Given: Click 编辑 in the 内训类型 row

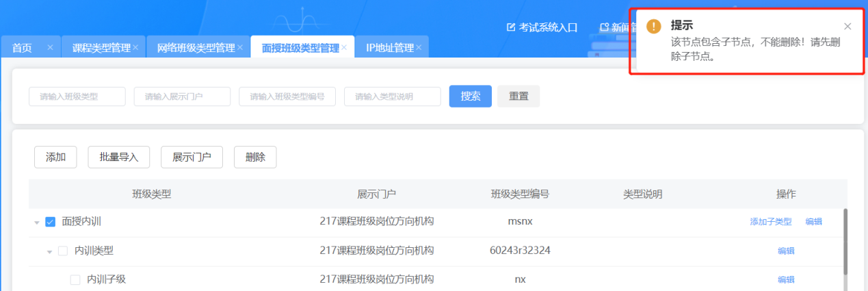Looking at the screenshot, I should pyautogui.click(x=786, y=251).
